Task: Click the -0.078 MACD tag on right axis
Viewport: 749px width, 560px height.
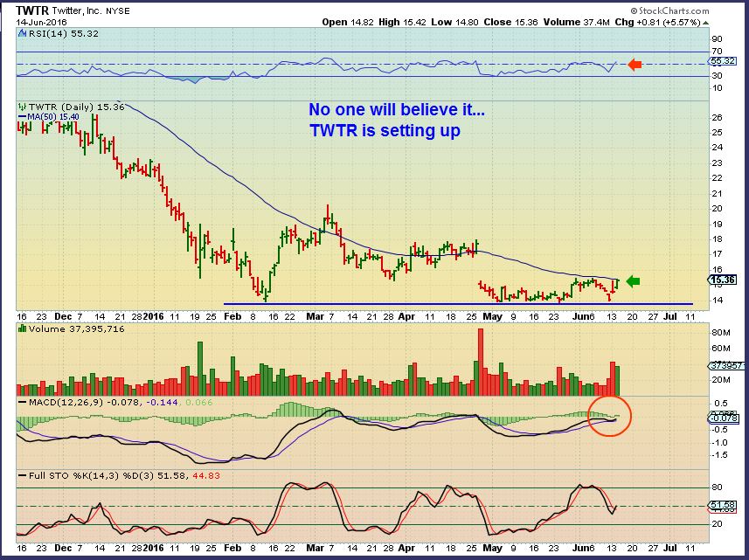Action: coord(724,418)
